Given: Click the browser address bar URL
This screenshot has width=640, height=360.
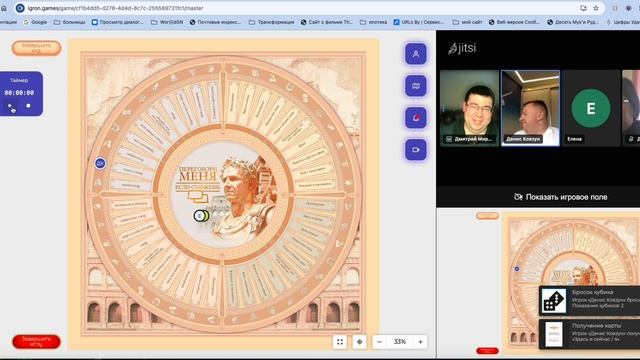Looking at the screenshot, I should 115,8.
